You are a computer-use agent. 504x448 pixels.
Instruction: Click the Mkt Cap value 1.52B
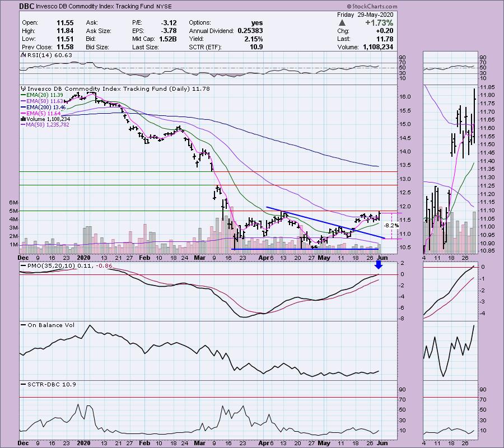tap(167, 39)
